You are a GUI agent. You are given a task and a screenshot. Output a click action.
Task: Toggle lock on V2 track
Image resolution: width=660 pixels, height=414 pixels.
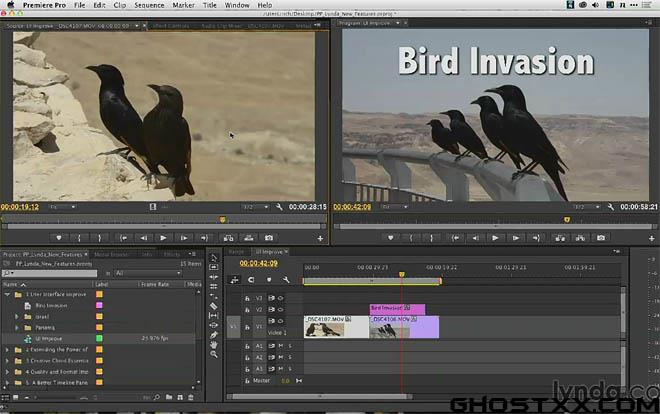248,310
